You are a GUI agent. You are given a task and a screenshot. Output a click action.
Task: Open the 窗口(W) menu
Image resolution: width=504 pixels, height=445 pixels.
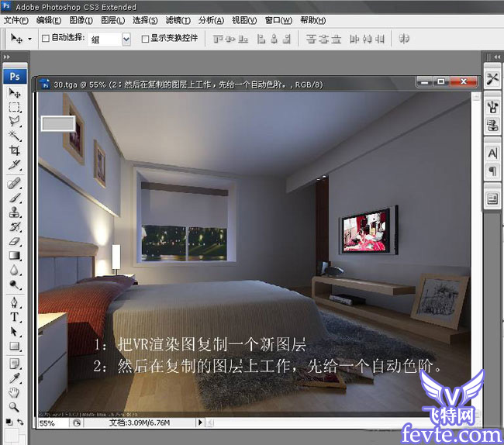278,21
